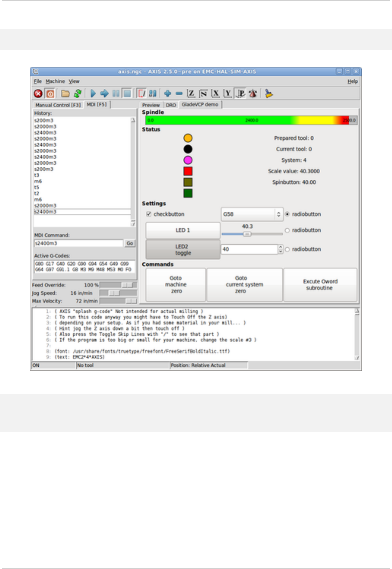Click the Jog Speed slider
392x569 pixels.
coord(118,293)
